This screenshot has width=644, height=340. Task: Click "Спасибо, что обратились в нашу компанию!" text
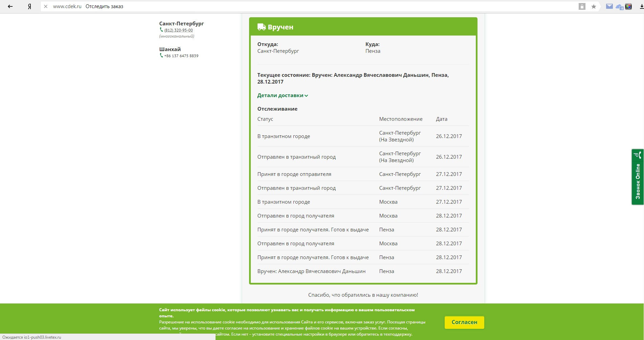coord(363,295)
